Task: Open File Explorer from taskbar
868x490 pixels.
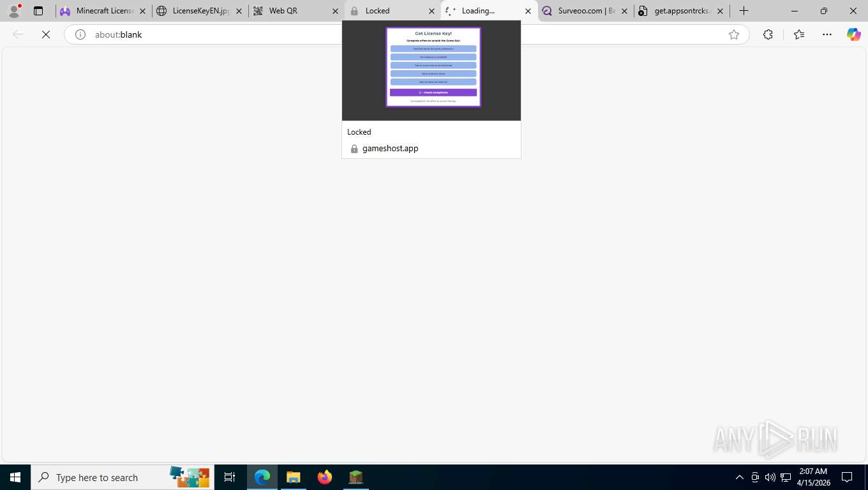Action: click(x=293, y=477)
